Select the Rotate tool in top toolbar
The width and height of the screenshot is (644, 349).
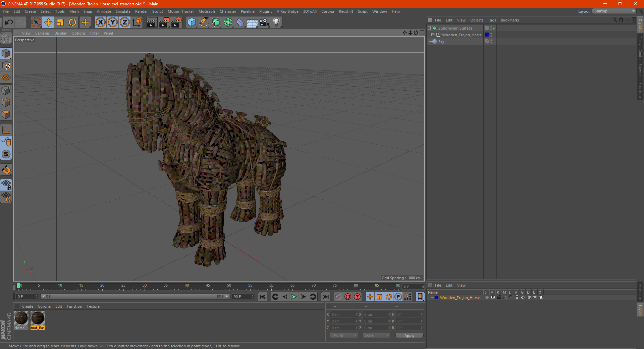[x=72, y=22]
